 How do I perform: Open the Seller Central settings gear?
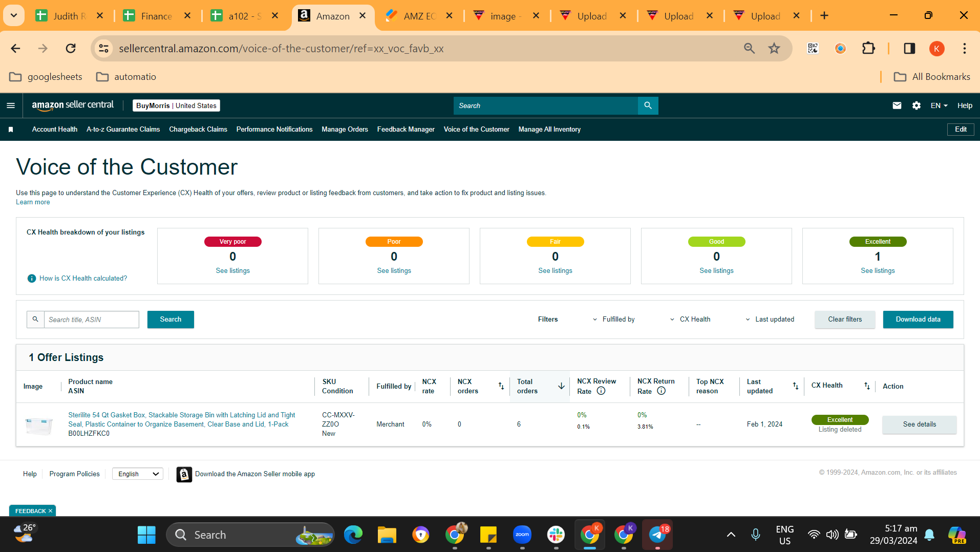tap(917, 105)
